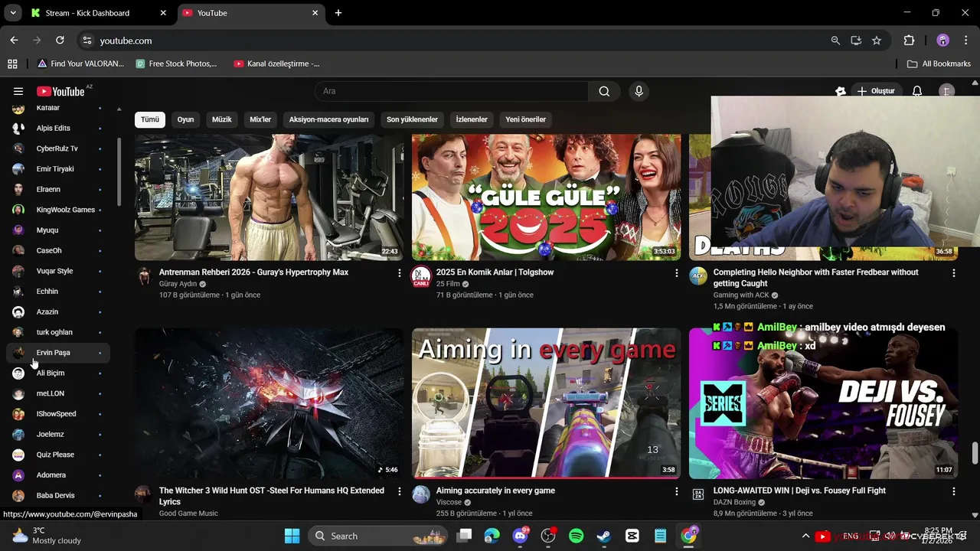This screenshot has width=980, height=551.
Task: Open All Bookmarks folder
Action: pyautogui.click(x=939, y=64)
